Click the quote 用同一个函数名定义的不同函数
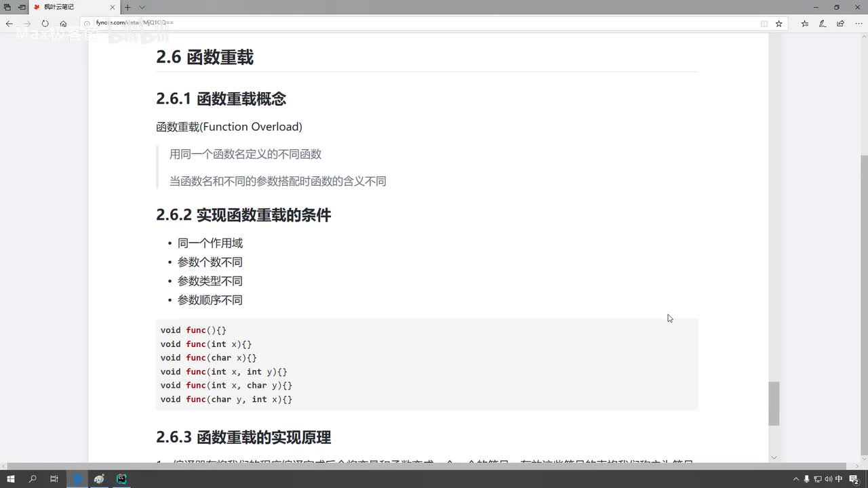Viewport: 868px width, 488px height. pos(245,154)
